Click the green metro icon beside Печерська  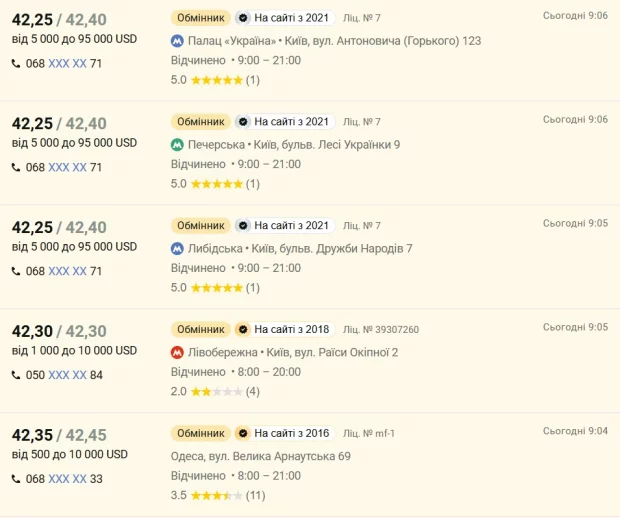coord(177,145)
